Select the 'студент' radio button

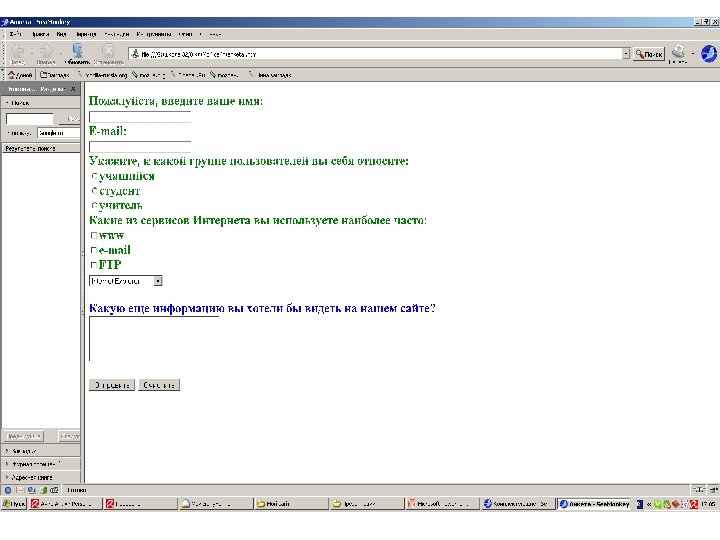coord(94,191)
